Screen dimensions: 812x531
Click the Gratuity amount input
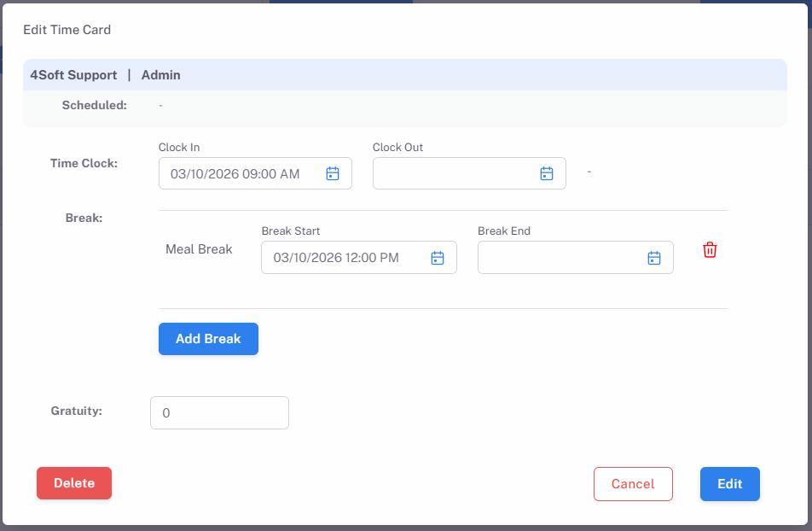tap(219, 413)
